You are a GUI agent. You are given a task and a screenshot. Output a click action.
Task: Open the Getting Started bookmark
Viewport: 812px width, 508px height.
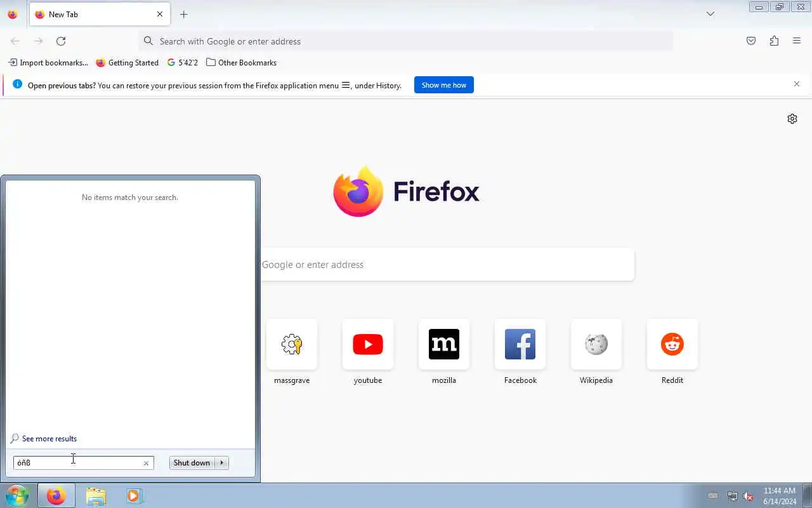[x=127, y=63]
